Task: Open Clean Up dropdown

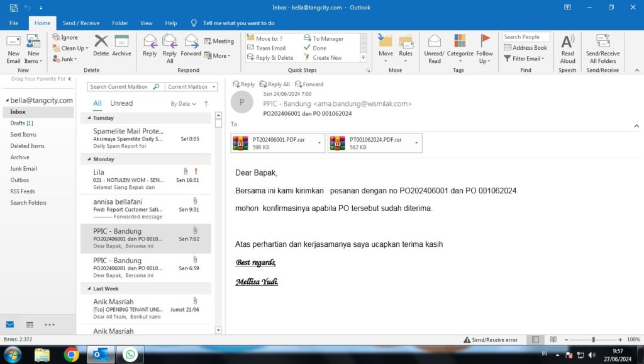Action: coord(70,48)
